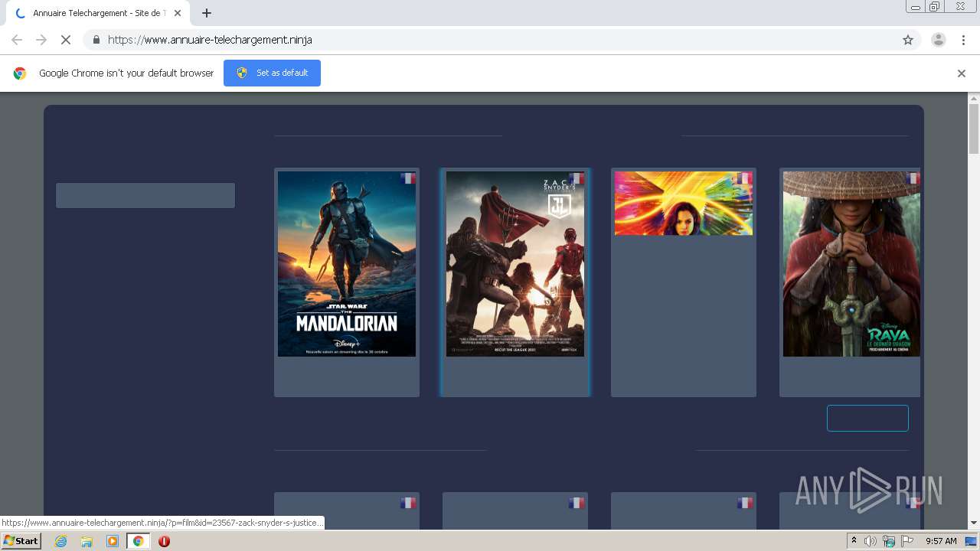This screenshot has width=980, height=551.
Task: Click French flag on third lower-row card
Action: (744, 503)
